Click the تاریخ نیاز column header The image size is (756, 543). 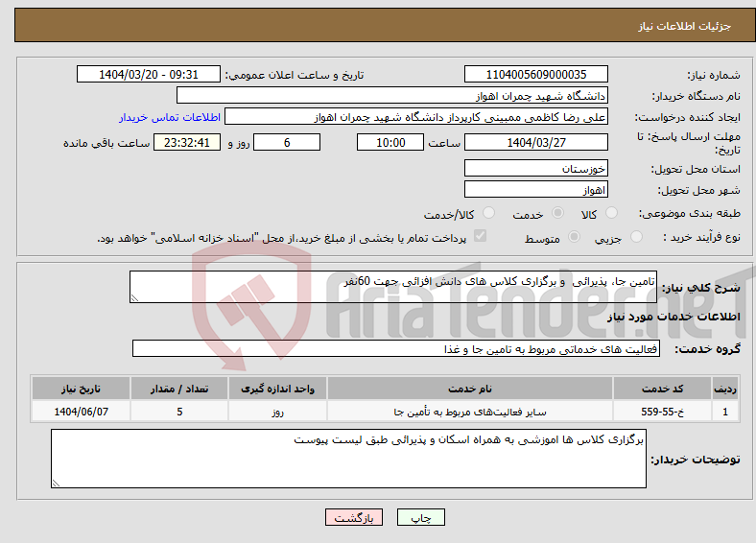pos(81,389)
